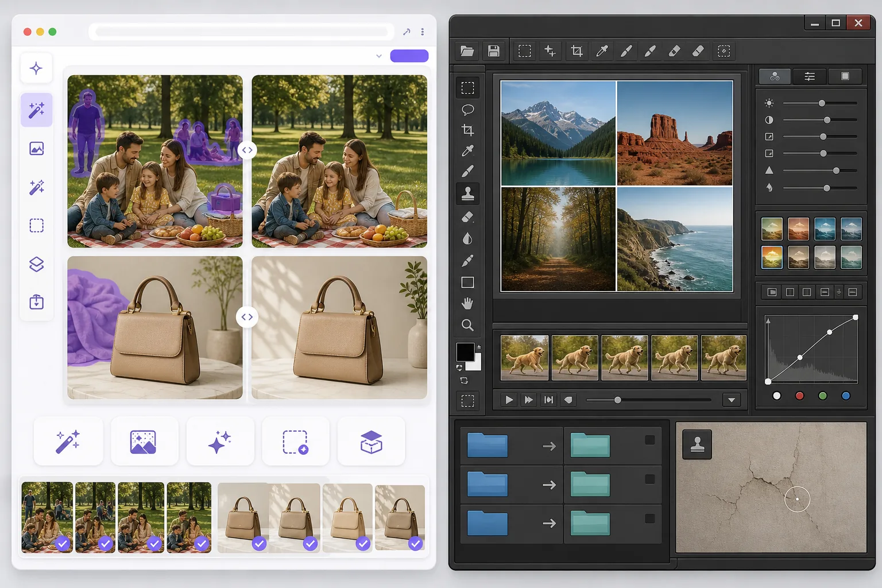Select the dashed square selection sidebar icon
Image resolution: width=882 pixels, height=588 pixels.
click(36, 226)
